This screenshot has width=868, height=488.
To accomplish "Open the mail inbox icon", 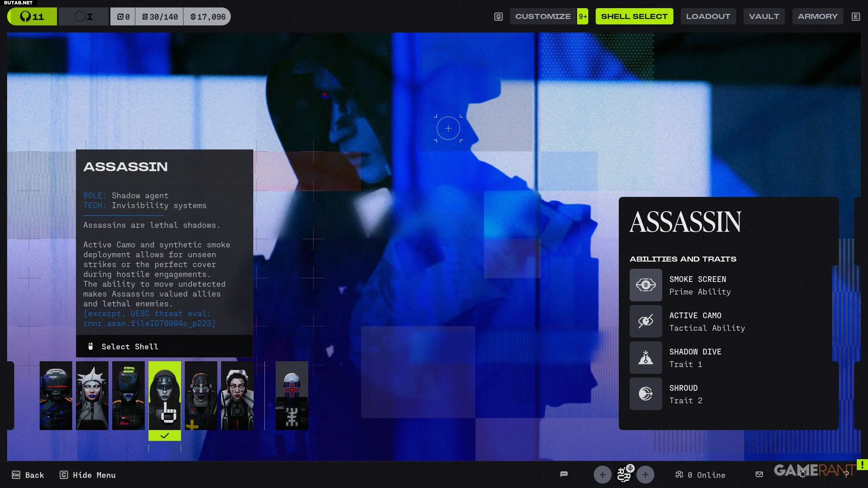I will pos(759,474).
